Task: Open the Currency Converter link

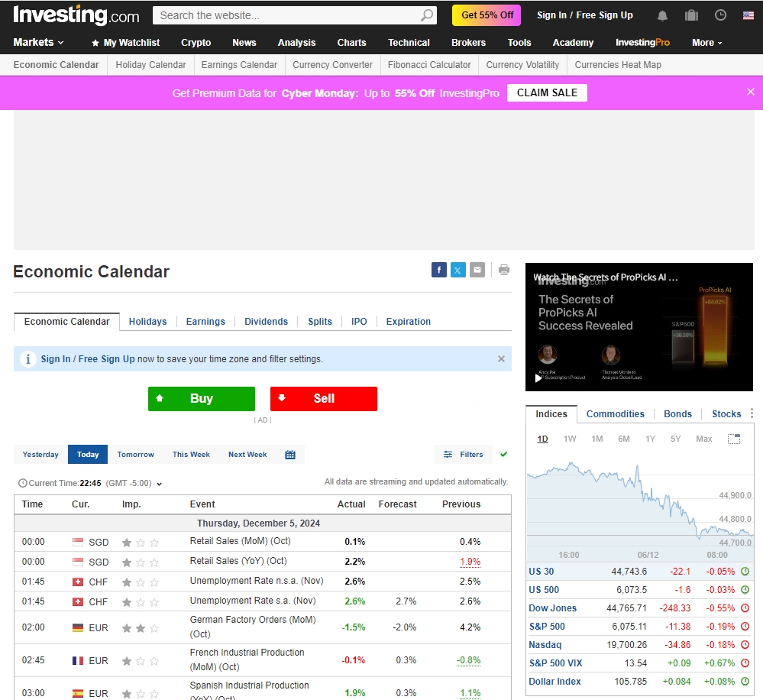Action: coord(332,65)
